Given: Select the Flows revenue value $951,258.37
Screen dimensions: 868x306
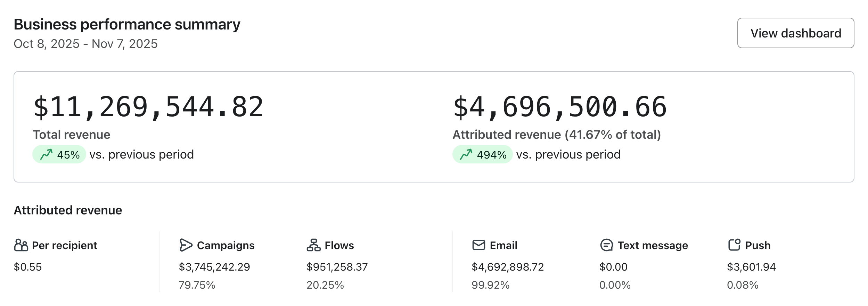Looking at the screenshot, I should coord(337,267).
